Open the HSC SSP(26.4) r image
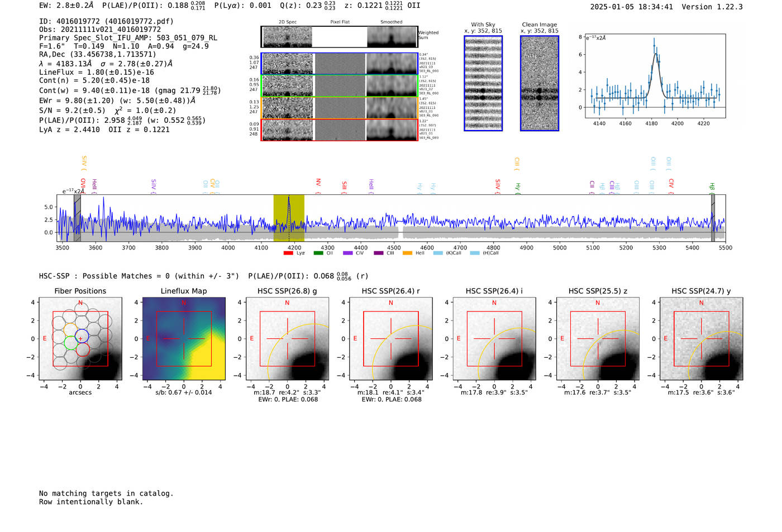This screenshot has height=532, width=782. pyautogui.click(x=391, y=339)
